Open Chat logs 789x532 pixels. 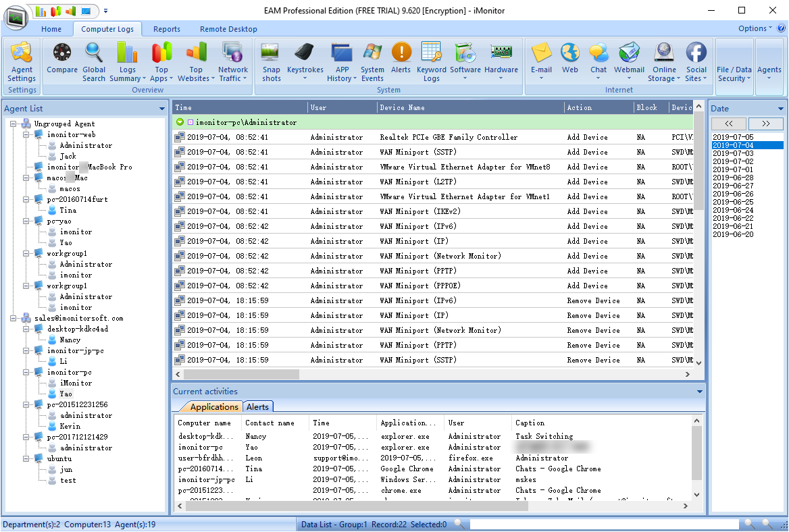599,61
